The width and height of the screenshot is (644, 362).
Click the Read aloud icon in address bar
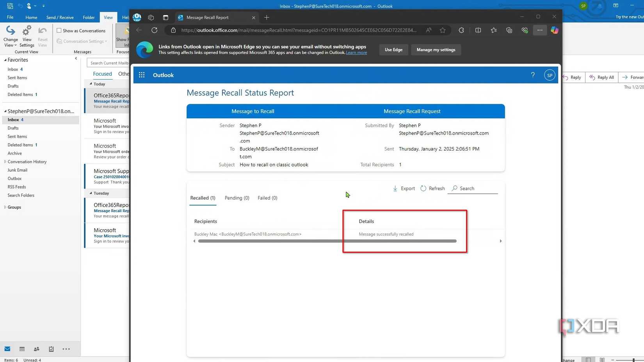tap(429, 30)
